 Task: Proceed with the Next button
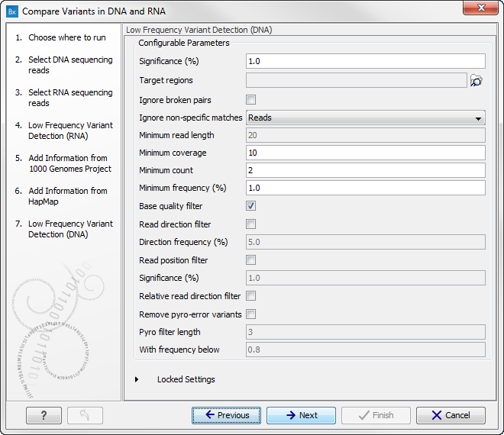tap(301, 415)
